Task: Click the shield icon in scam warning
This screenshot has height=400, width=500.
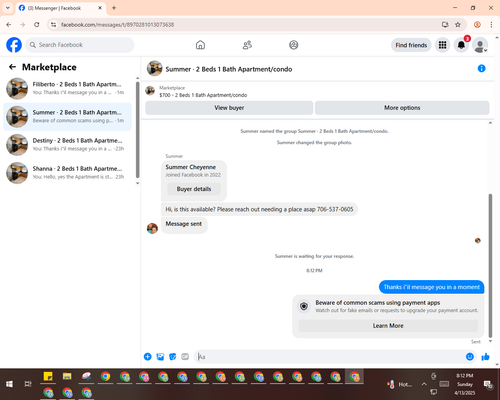Action: 304,306
